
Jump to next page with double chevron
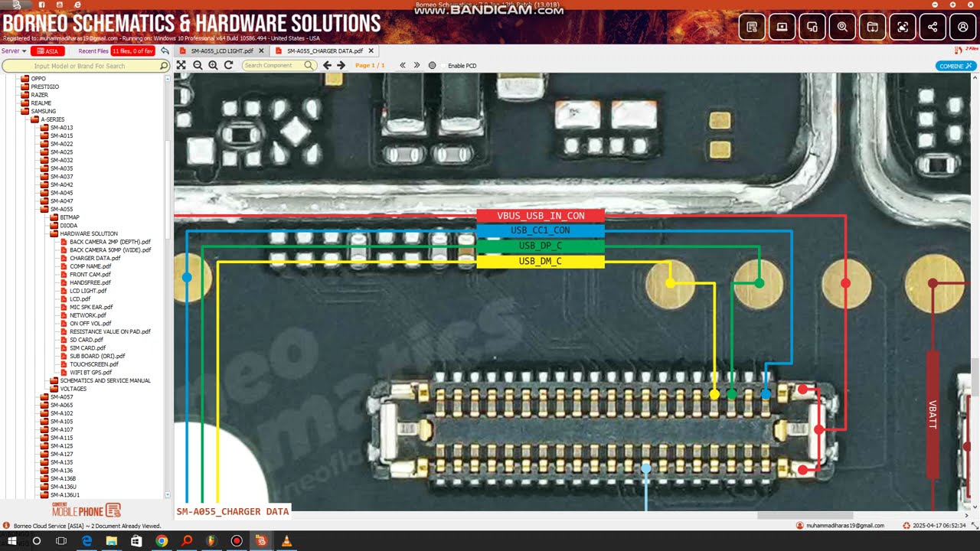tap(416, 65)
